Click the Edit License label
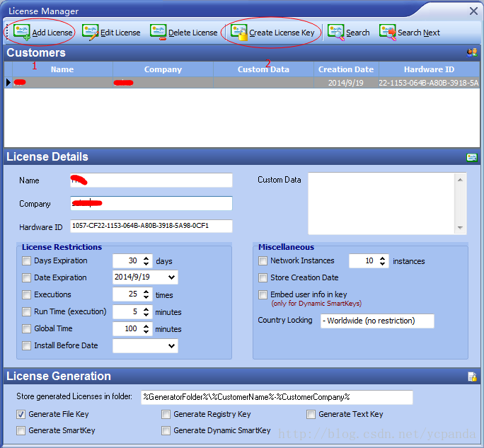The image size is (484, 448). pyautogui.click(x=120, y=33)
